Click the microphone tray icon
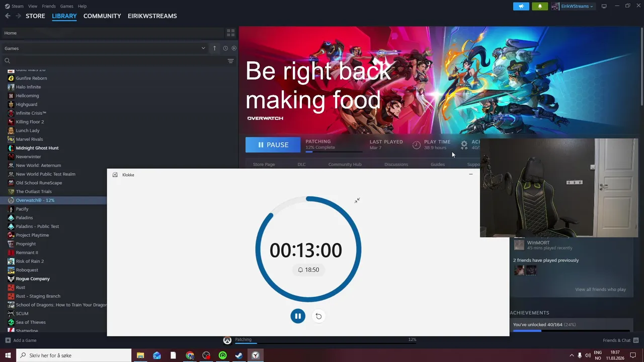The image size is (644, 362). tap(580, 355)
